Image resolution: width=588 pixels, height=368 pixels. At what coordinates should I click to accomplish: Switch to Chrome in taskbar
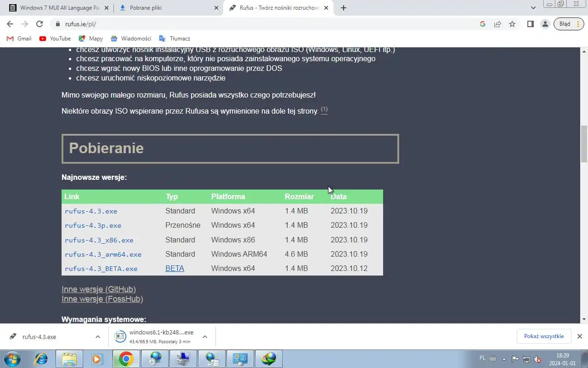(126, 358)
